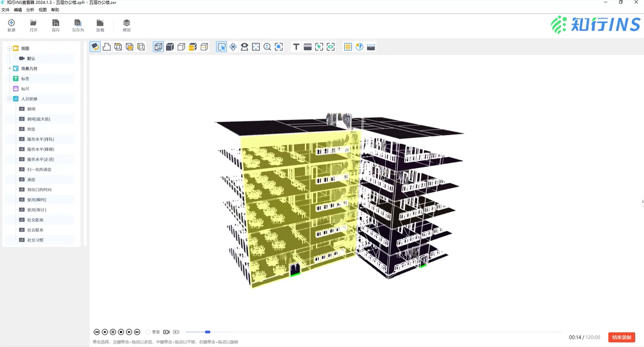644x347 pixels.
Task: Step forward one frame in playback
Action: (129, 332)
